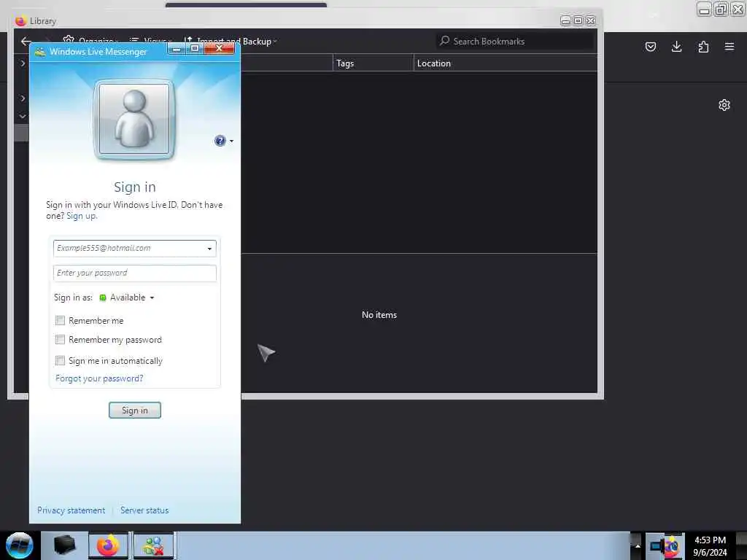
Task: Open the Forgot your password link
Action: [99, 378]
